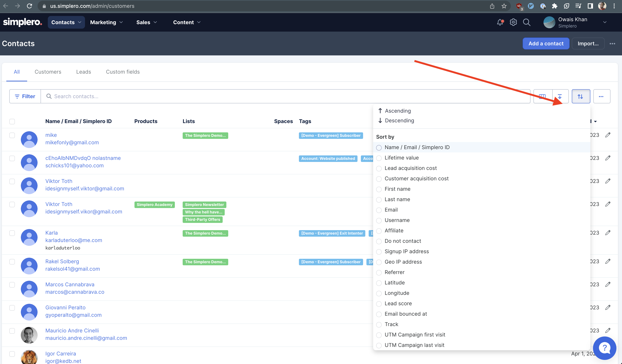Open Igor Carreira contact link
This screenshot has height=364, width=622.
tap(61, 354)
